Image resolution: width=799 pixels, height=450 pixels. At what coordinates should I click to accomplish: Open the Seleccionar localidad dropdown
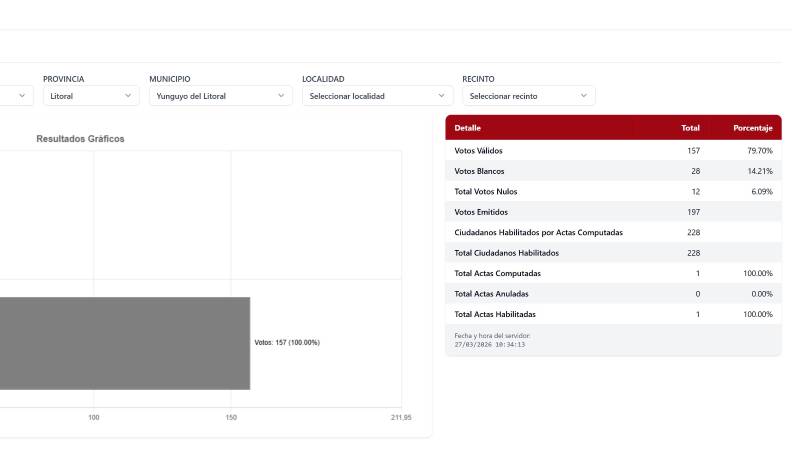coord(377,96)
